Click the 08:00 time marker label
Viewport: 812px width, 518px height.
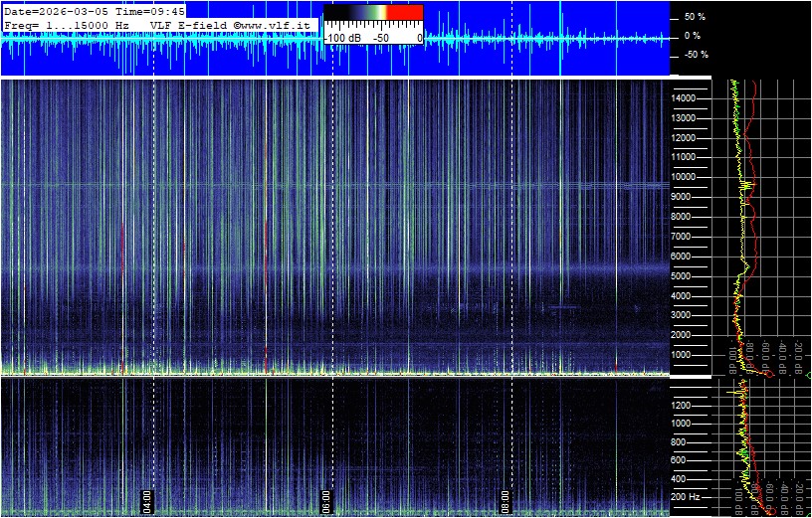[x=506, y=499]
